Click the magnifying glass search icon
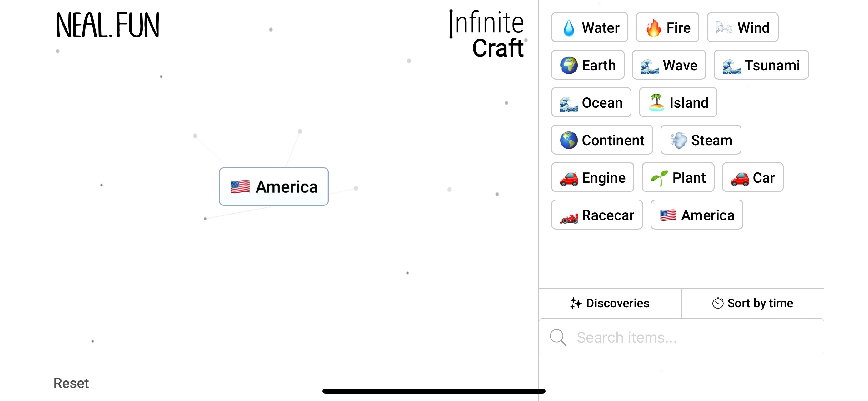Viewport: 868px width, 401px height. click(558, 337)
